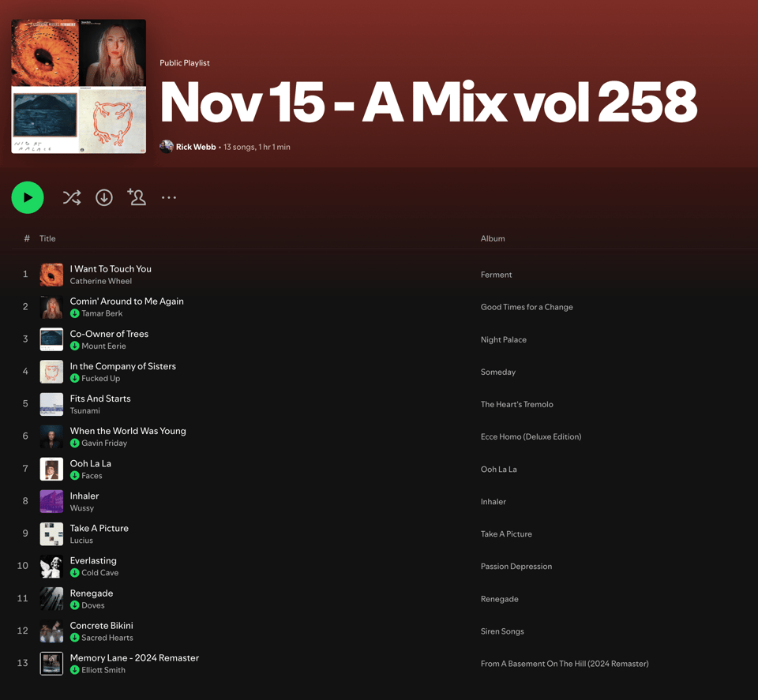Click the Album column header
Image resolution: width=758 pixels, height=700 pixels.
point(493,238)
